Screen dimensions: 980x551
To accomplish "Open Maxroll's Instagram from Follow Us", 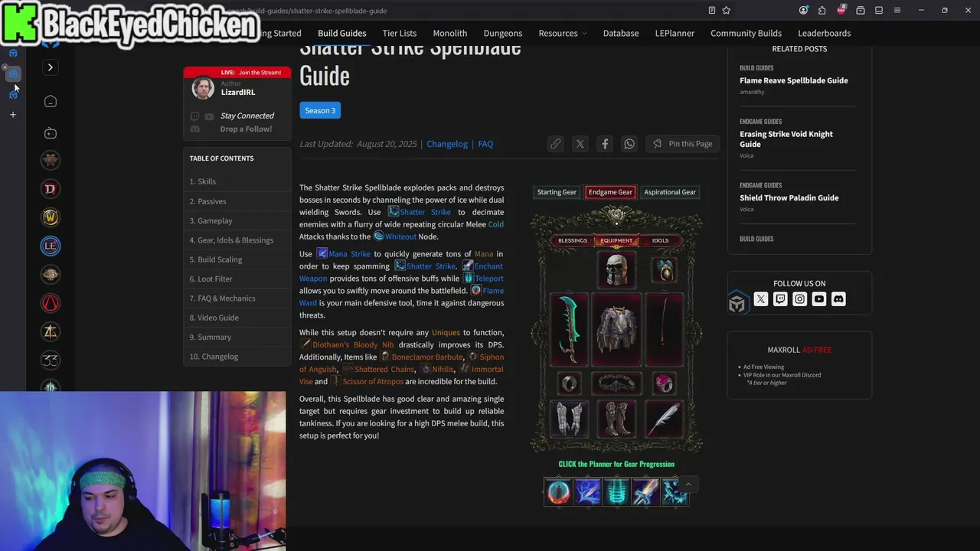I will coord(799,299).
